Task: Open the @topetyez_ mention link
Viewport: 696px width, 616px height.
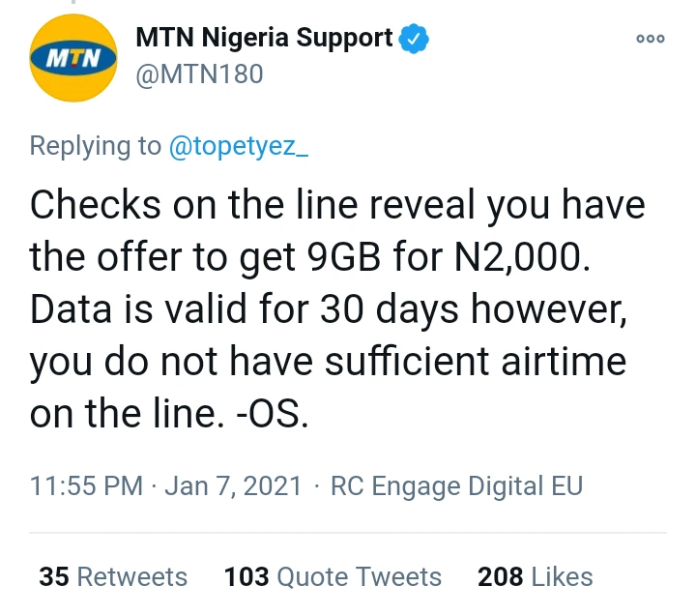Action: [x=238, y=146]
